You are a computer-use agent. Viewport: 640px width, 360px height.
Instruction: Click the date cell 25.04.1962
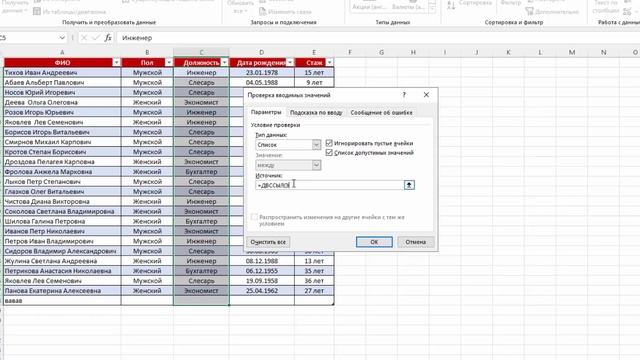(x=262, y=291)
